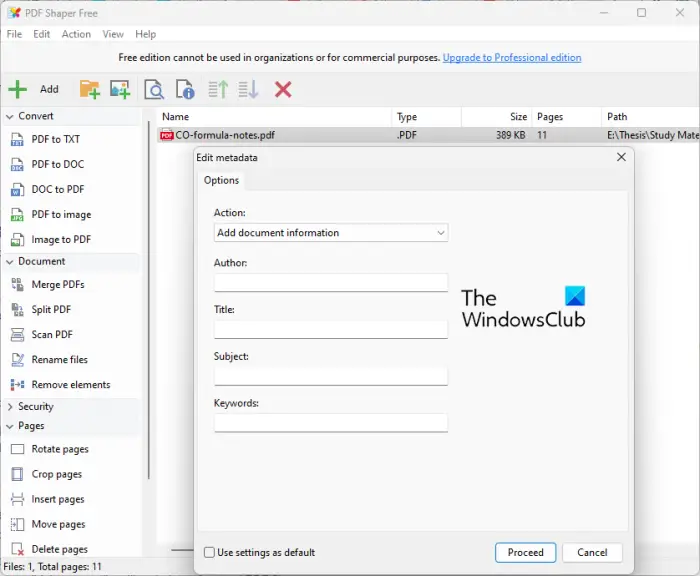Image resolution: width=700 pixels, height=576 pixels.
Task: Click the Add image toolbar icon
Action: click(120, 89)
